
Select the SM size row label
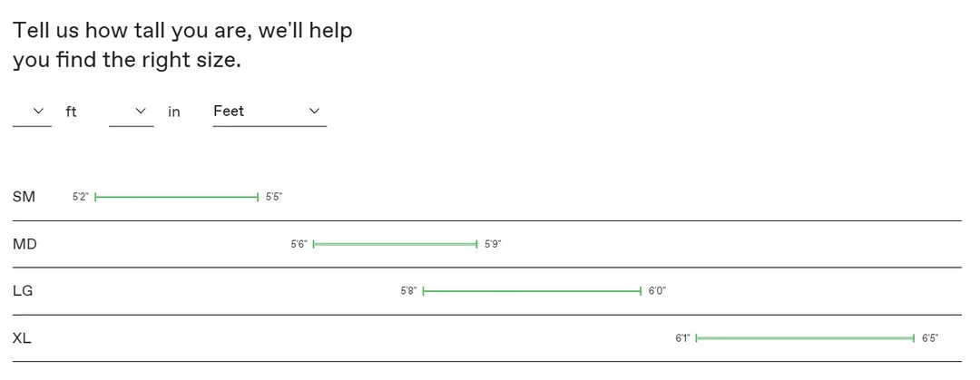point(24,197)
